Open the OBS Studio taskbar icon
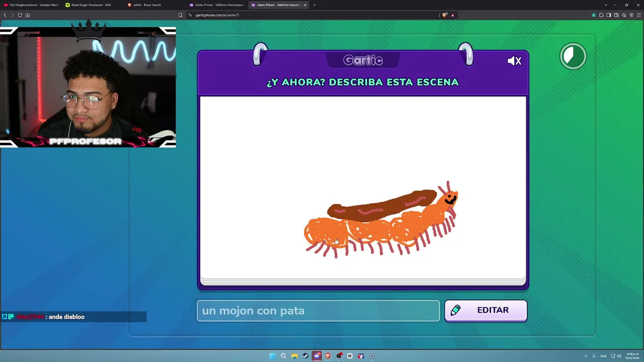The image size is (644, 362). click(339, 356)
